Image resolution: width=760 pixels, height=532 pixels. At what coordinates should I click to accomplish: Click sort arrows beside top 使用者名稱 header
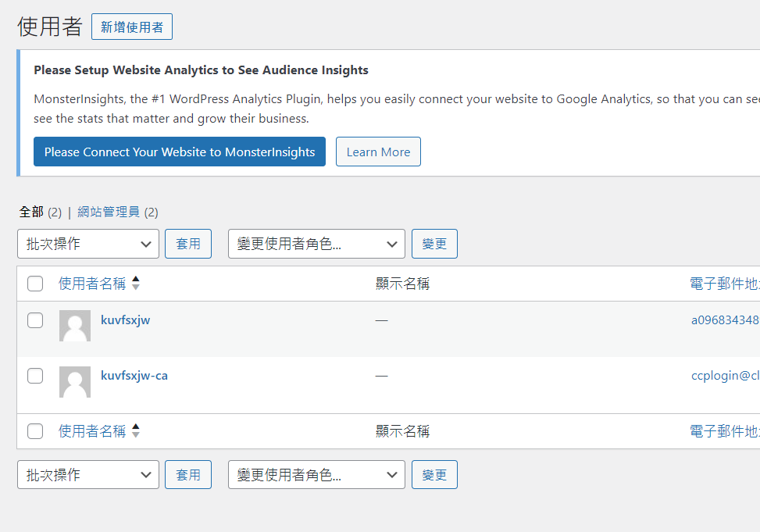click(136, 284)
